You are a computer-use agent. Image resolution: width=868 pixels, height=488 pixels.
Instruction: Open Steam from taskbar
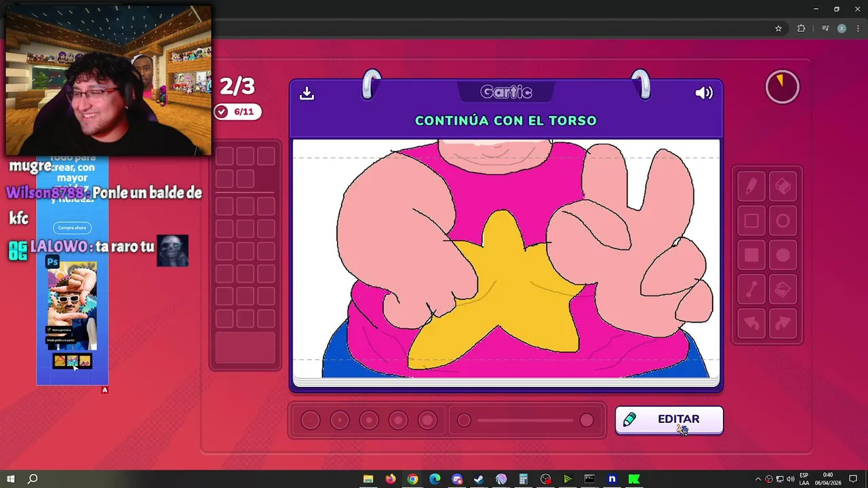click(x=479, y=479)
